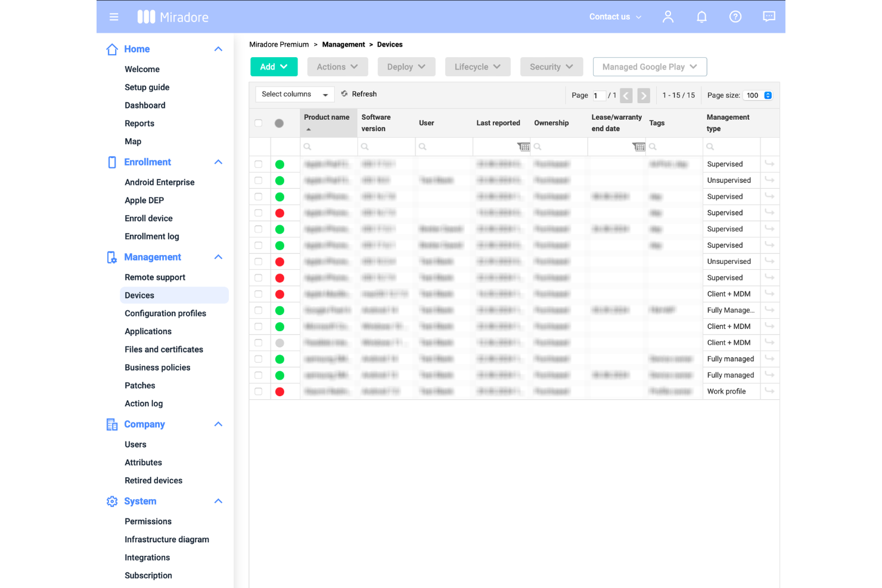Go to next page arrow
This screenshot has width=882, height=588.
pos(644,95)
